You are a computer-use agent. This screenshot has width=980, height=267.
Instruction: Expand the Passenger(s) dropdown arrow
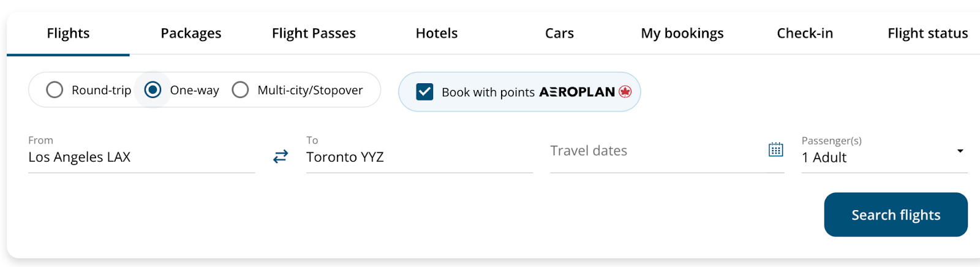click(x=960, y=151)
